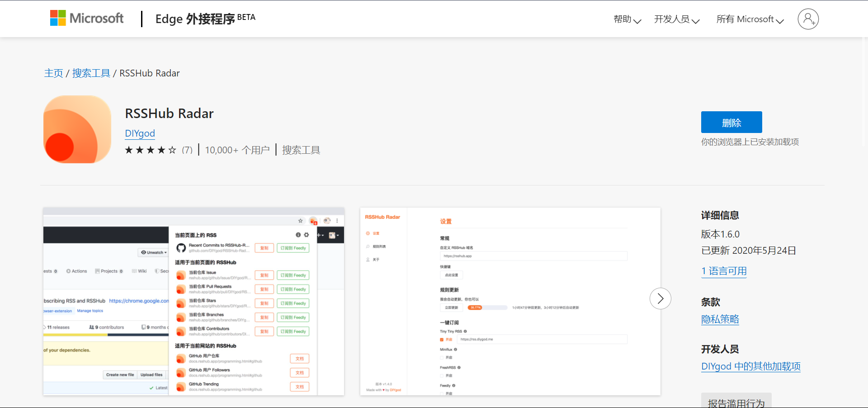The height and width of the screenshot is (408, 868).
Task: Click the Microsoft logo
Action: click(x=87, y=18)
